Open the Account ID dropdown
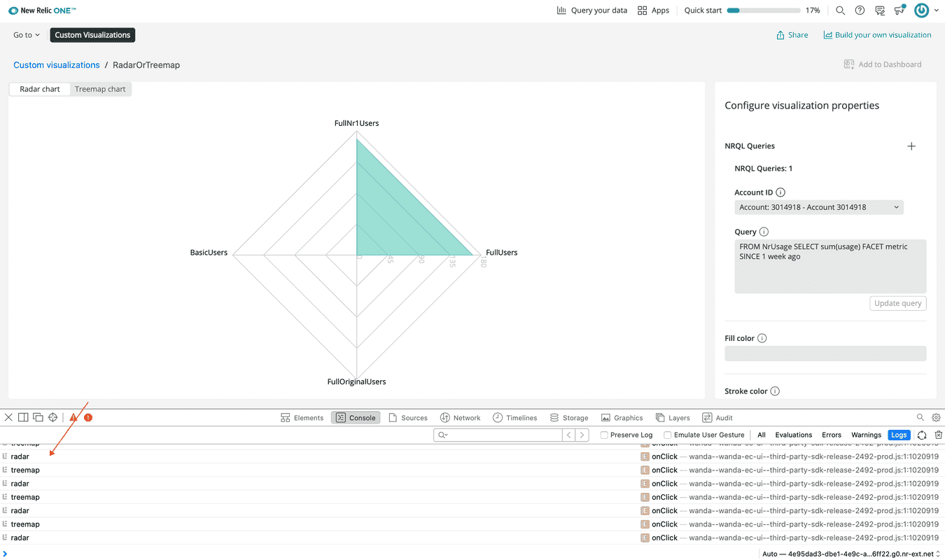945x560 pixels. [x=819, y=207]
